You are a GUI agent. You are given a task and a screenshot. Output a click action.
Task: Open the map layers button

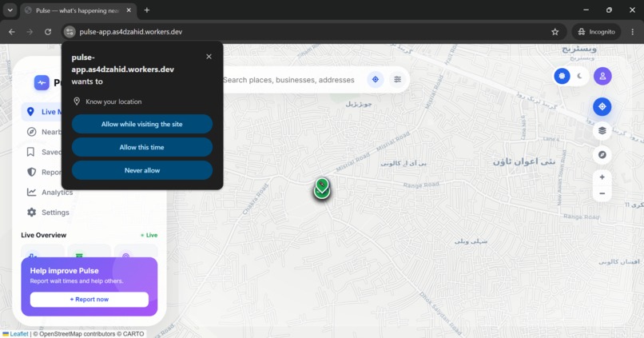click(602, 131)
